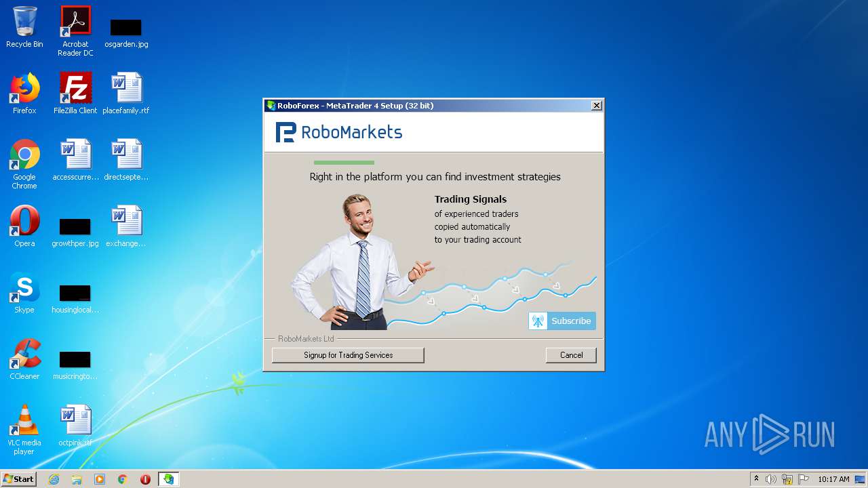Viewport: 868px width, 488px height.
Task: Select placefamily.rtf document icon
Action: coord(126,94)
